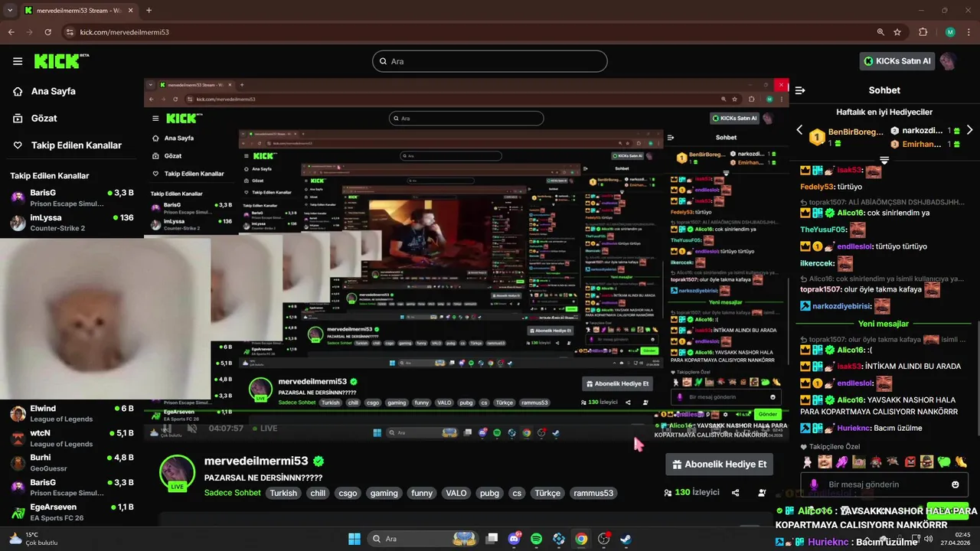Click the KICKs Satın Al button
Image resolution: width=980 pixels, height=551 pixels.
(897, 61)
